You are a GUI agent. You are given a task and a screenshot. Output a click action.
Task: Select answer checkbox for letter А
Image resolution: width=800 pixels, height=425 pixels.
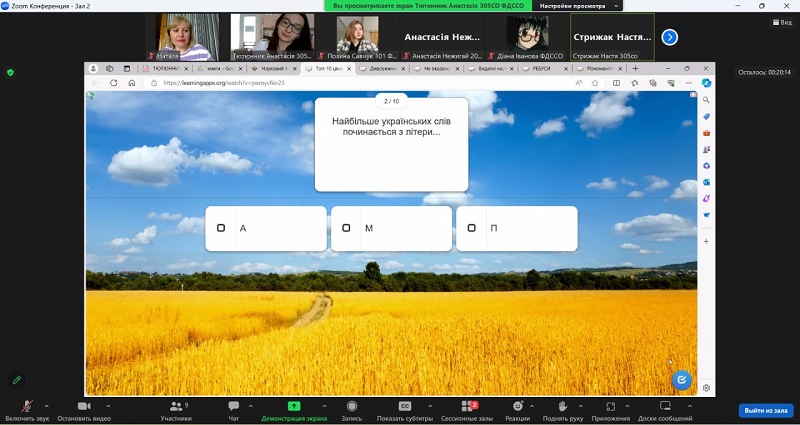pos(221,228)
